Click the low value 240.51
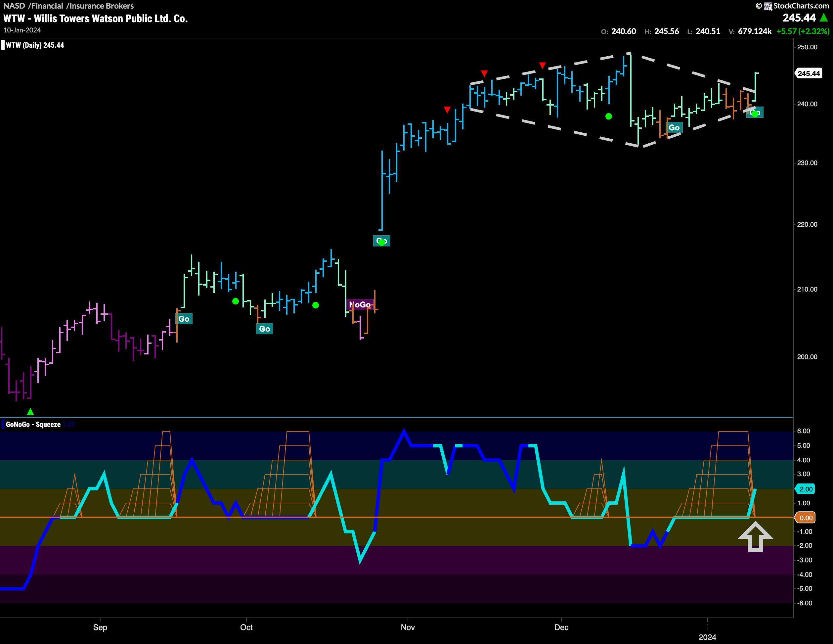833x644 pixels. tap(708, 31)
